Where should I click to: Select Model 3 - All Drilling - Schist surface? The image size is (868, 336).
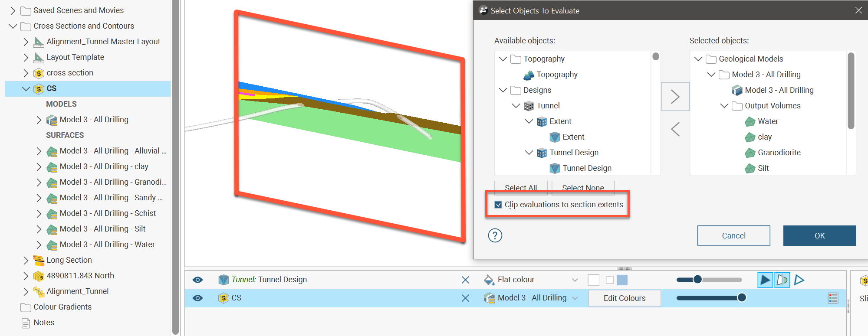[x=108, y=213]
